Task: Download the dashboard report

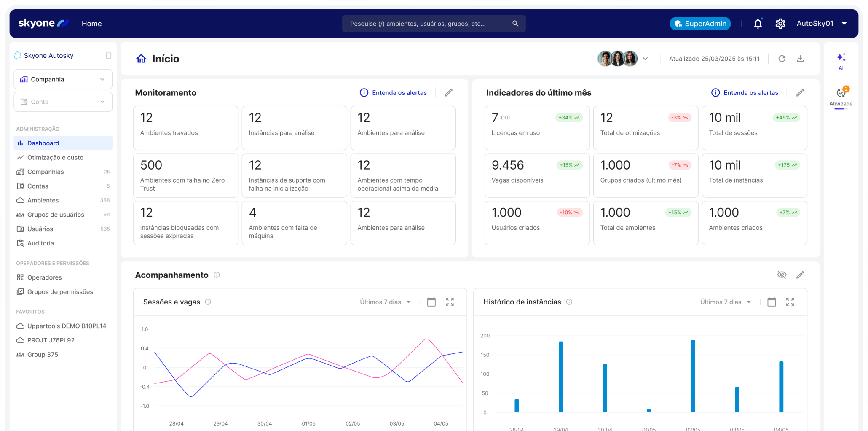Action: tap(800, 59)
